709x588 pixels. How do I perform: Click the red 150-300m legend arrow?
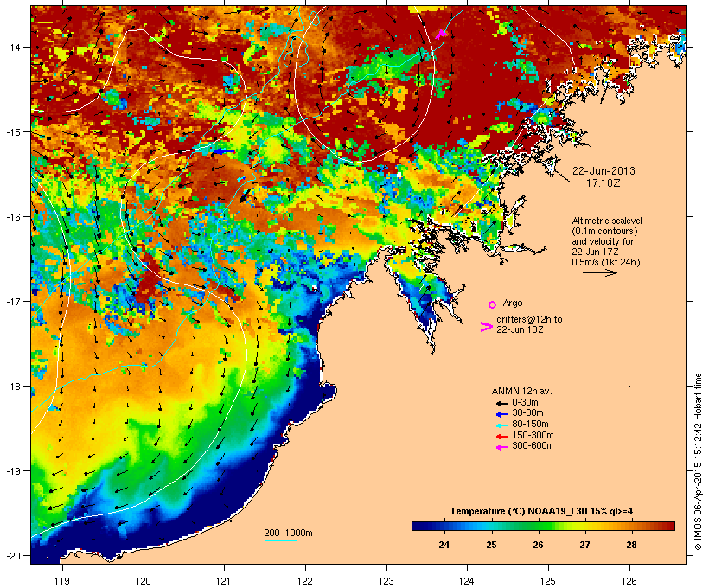point(502,437)
